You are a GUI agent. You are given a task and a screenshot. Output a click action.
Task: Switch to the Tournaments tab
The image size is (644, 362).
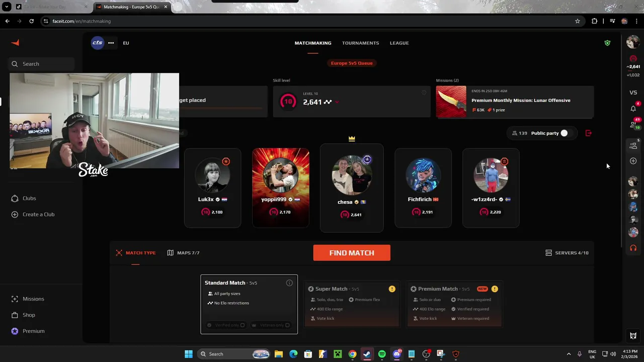pyautogui.click(x=360, y=43)
